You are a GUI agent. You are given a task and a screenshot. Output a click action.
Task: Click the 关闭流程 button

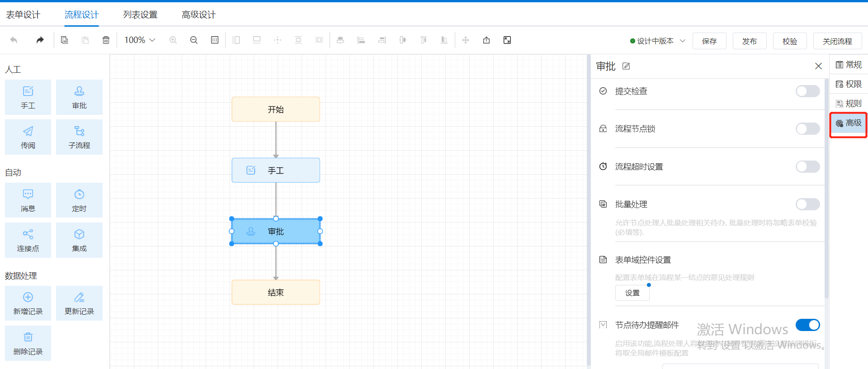pos(837,41)
